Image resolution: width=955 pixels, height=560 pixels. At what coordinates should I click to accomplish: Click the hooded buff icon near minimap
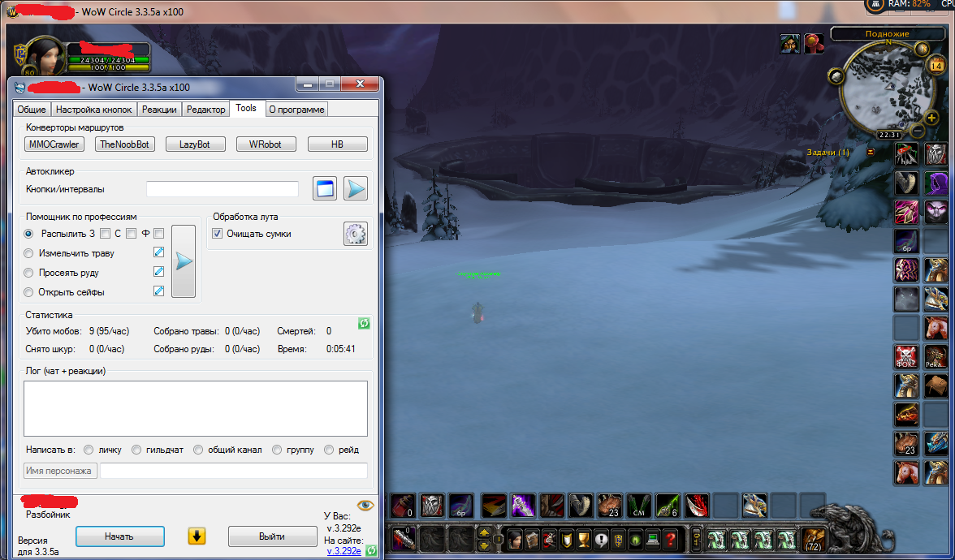[790, 44]
